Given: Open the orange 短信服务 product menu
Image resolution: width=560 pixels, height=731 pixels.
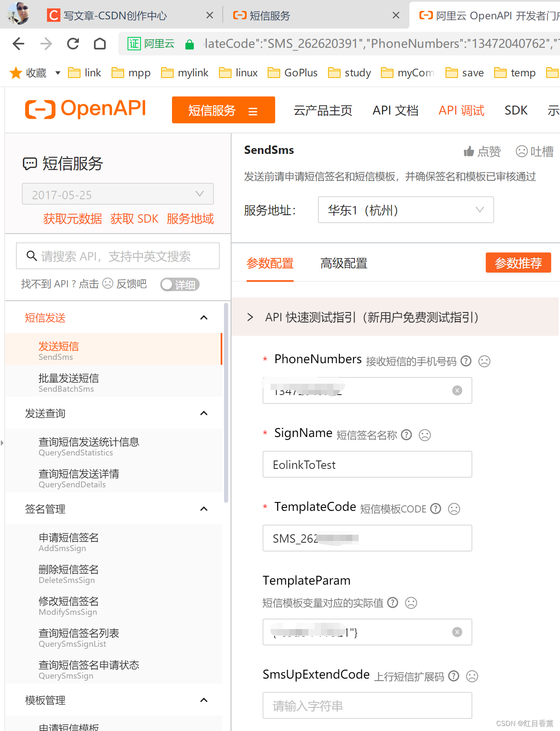Looking at the screenshot, I should pos(224,110).
